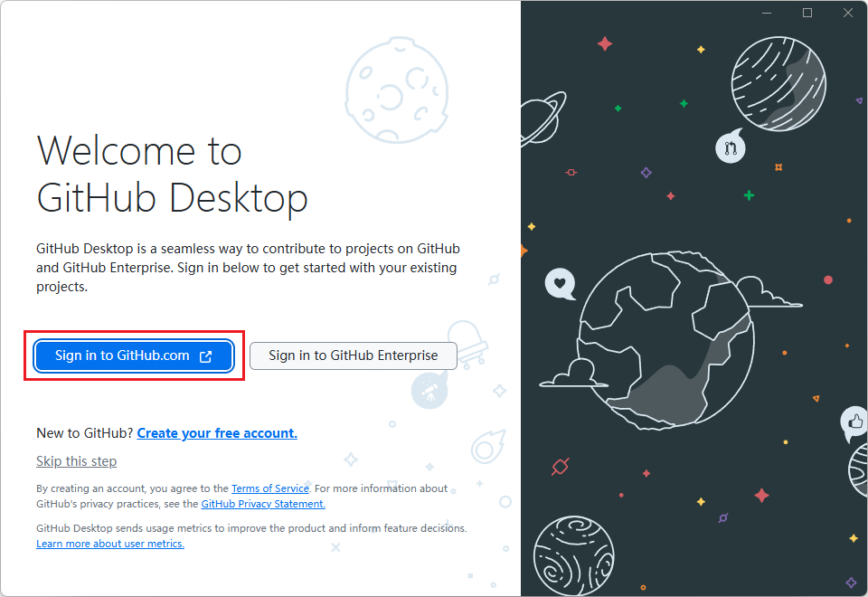Click Skip this step
This screenshot has height=597, width=868.
[x=76, y=461]
